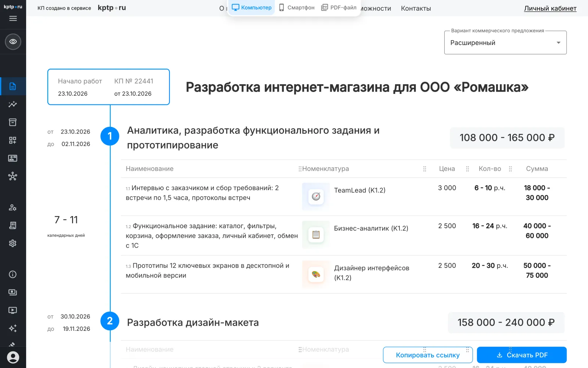Open the user avatar profile icon
Viewport: 588px width, 368px height.
[13, 357]
